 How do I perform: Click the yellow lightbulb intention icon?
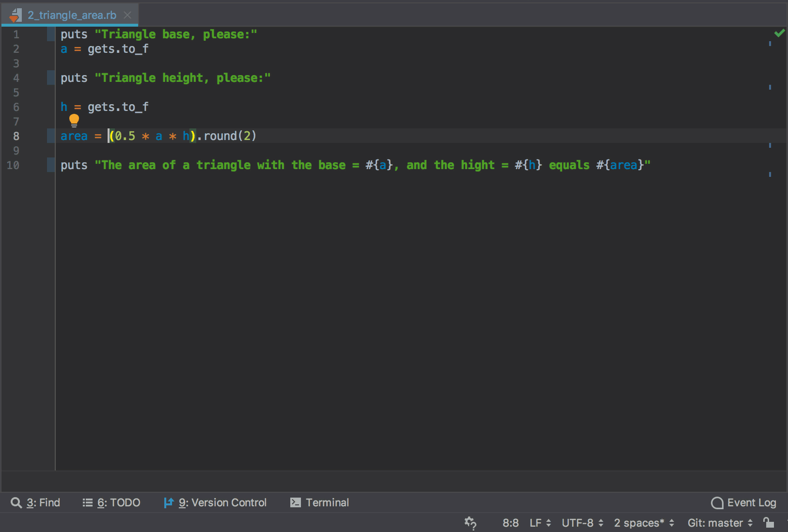pyautogui.click(x=74, y=120)
